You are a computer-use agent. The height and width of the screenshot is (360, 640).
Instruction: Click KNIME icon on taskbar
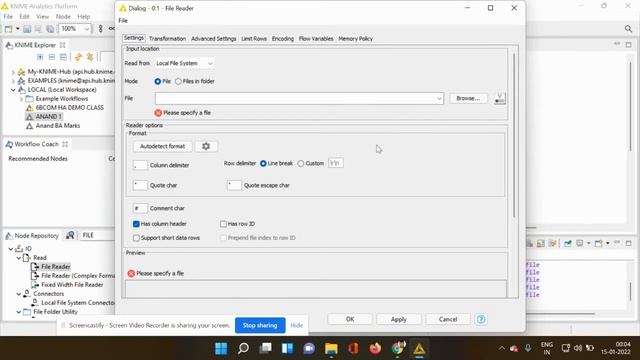click(x=419, y=348)
